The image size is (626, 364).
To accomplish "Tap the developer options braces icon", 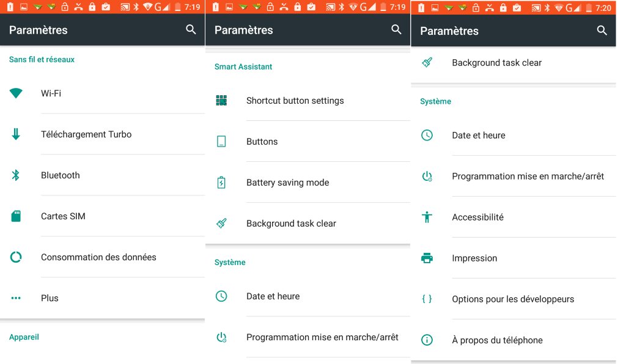I will click(427, 299).
